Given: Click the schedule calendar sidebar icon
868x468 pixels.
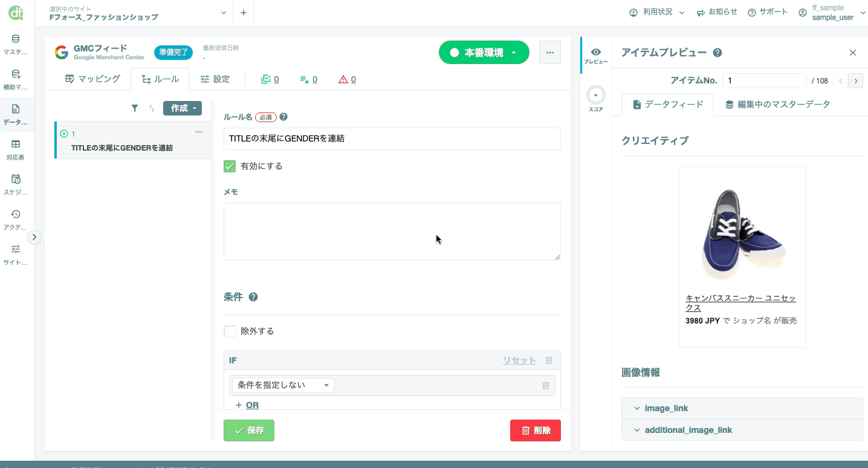Looking at the screenshot, I should pos(16,179).
